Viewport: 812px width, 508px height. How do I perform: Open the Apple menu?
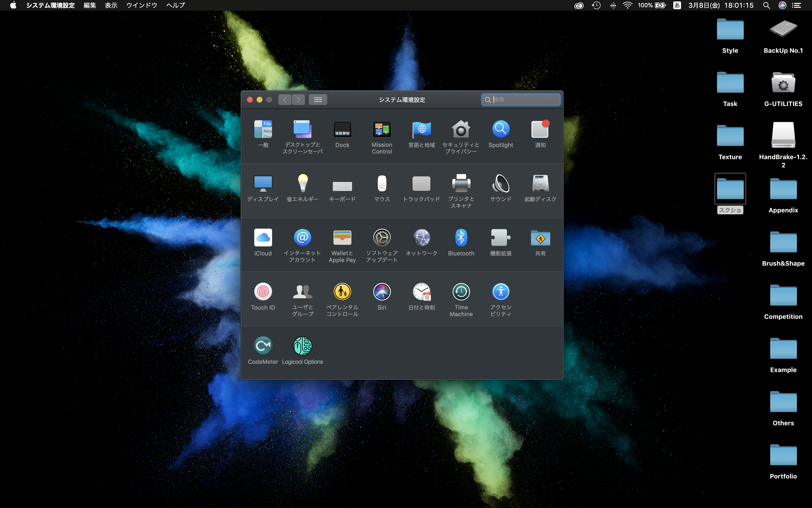[13, 5]
